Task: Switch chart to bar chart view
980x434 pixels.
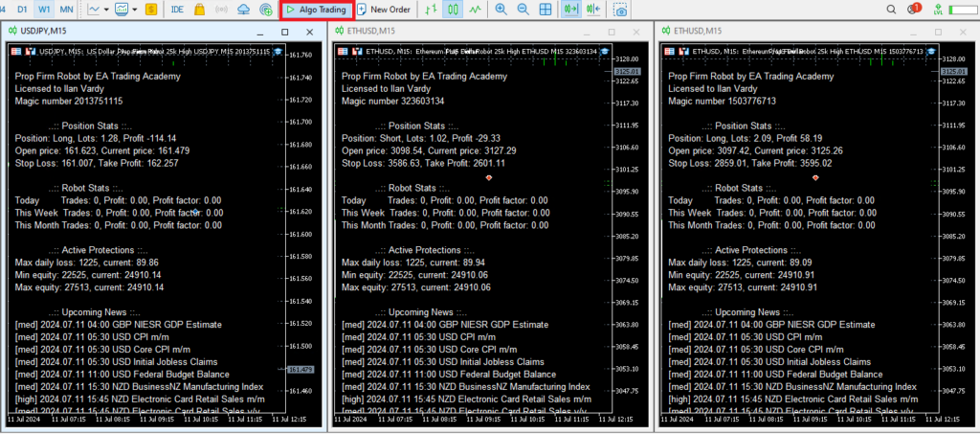Action: [x=431, y=10]
